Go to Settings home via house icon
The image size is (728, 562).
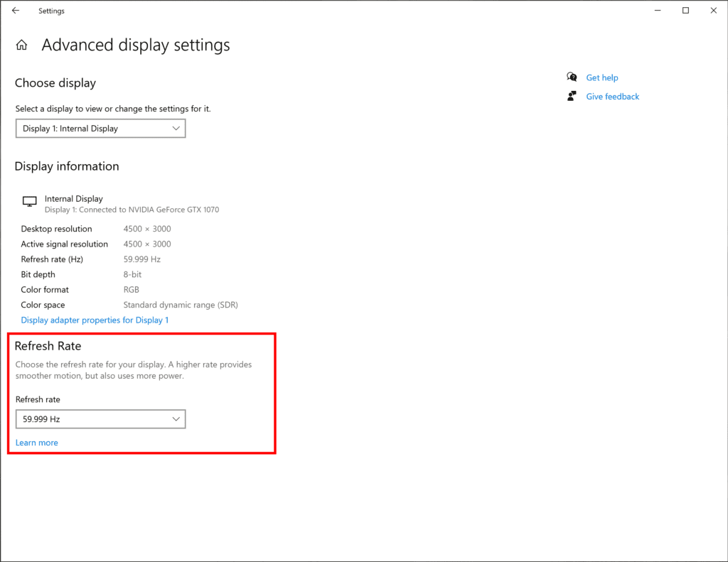22,45
